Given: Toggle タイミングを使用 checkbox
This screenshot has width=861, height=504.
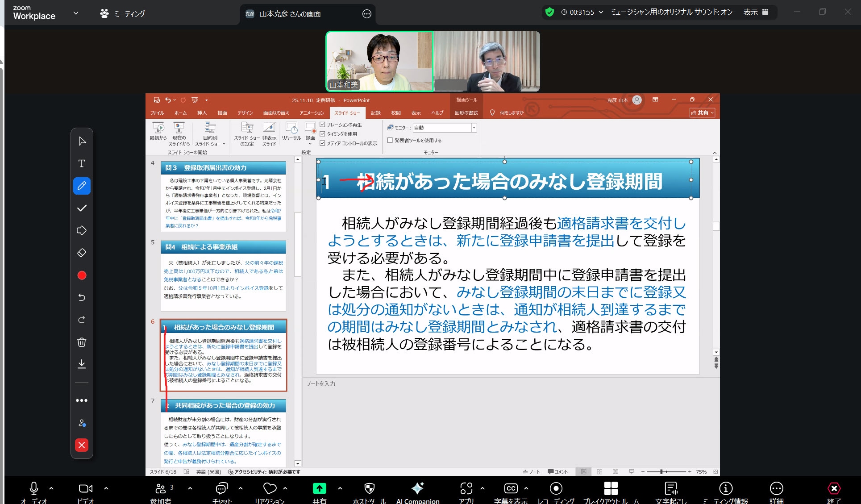Looking at the screenshot, I should pos(322,134).
